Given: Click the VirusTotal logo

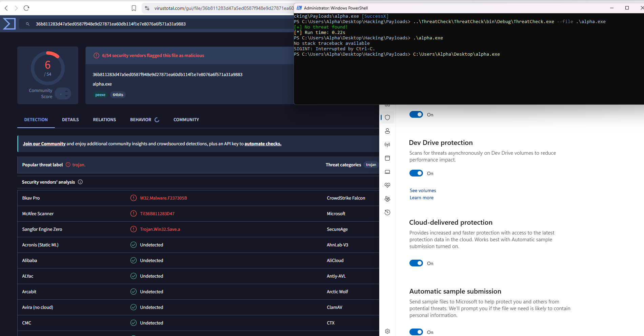Looking at the screenshot, I should (x=9, y=24).
